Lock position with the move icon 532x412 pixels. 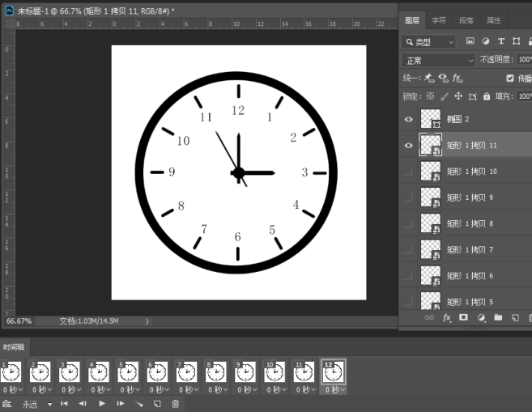pos(458,96)
